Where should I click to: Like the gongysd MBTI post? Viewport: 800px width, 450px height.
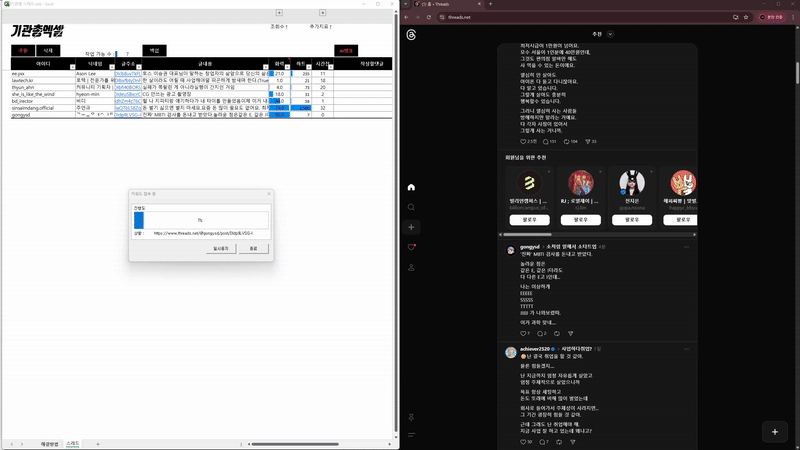[x=523, y=334]
